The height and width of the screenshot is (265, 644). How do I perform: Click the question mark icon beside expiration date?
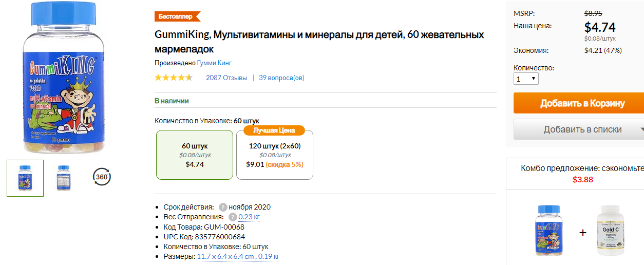[223, 207]
